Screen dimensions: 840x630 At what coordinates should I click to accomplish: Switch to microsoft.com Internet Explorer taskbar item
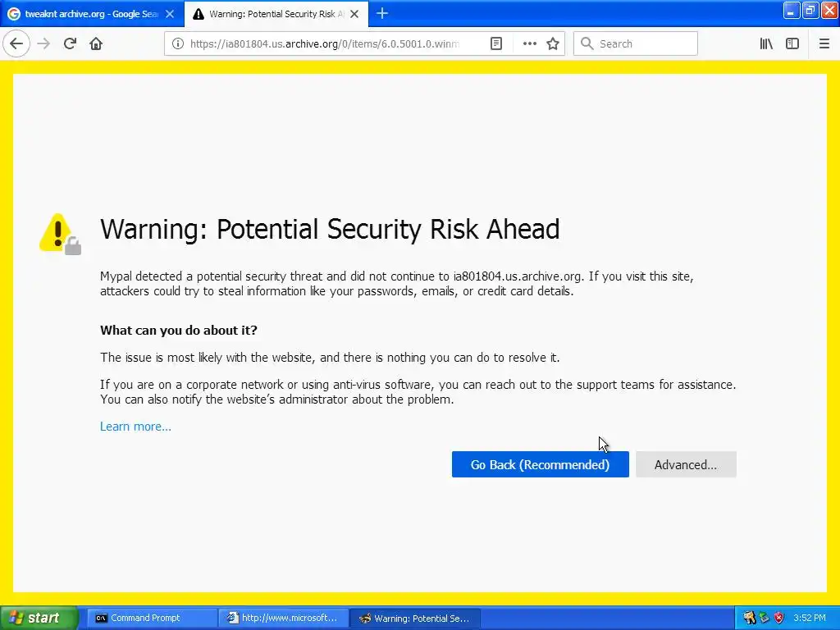click(283, 619)
